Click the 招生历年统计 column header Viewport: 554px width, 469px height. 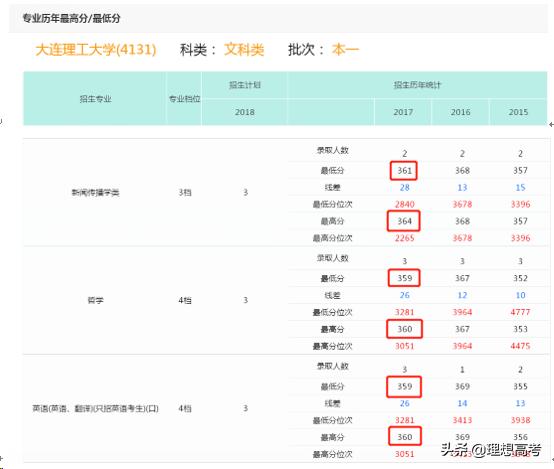[417, 85]
